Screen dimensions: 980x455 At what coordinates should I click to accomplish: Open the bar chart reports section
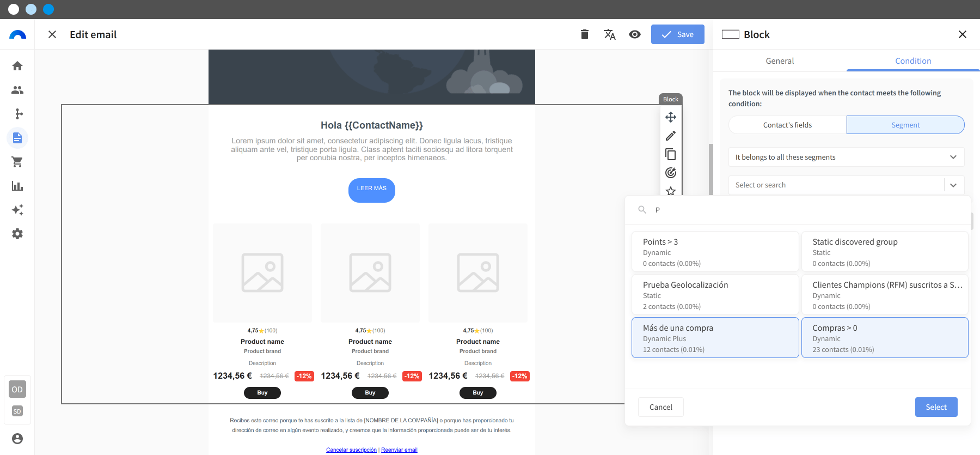coord(17,186)
